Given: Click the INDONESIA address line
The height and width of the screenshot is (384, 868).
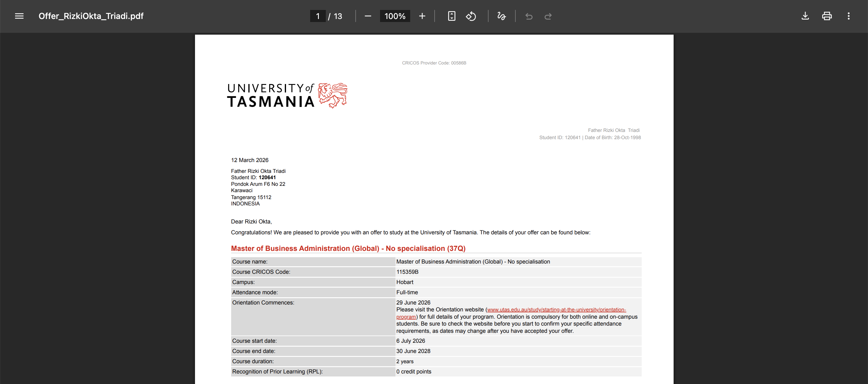Looking at the screenshot, I should pyautogui.click(x=245, y=204).
